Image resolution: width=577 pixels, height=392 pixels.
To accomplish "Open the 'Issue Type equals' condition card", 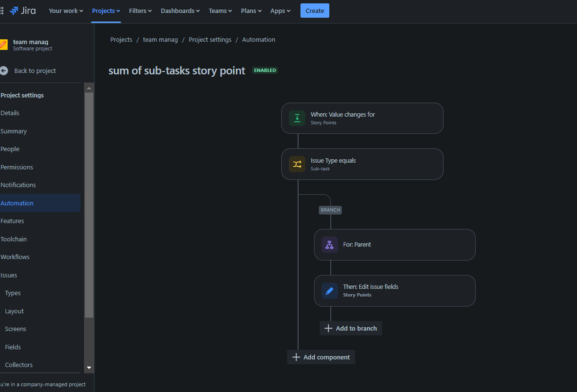I will pos(362,164).
